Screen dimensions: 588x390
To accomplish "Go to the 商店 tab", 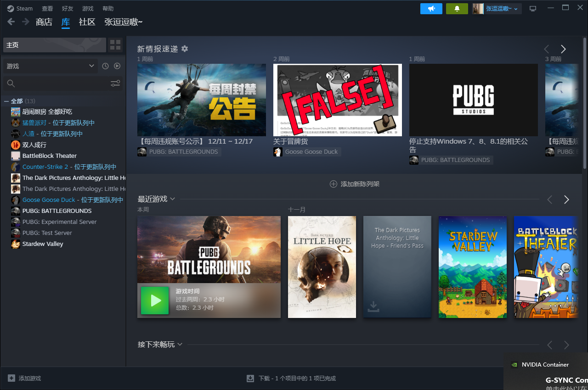I will pos(44,22).
